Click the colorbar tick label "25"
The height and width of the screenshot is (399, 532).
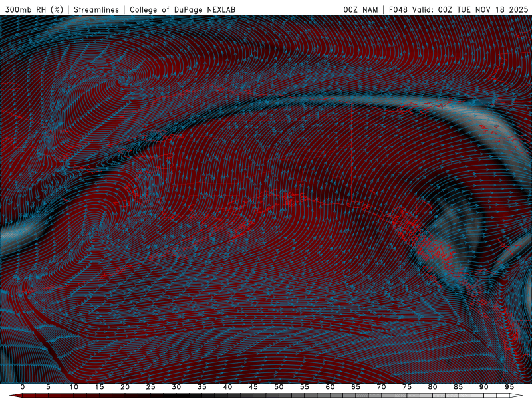(x=151, y=387)
